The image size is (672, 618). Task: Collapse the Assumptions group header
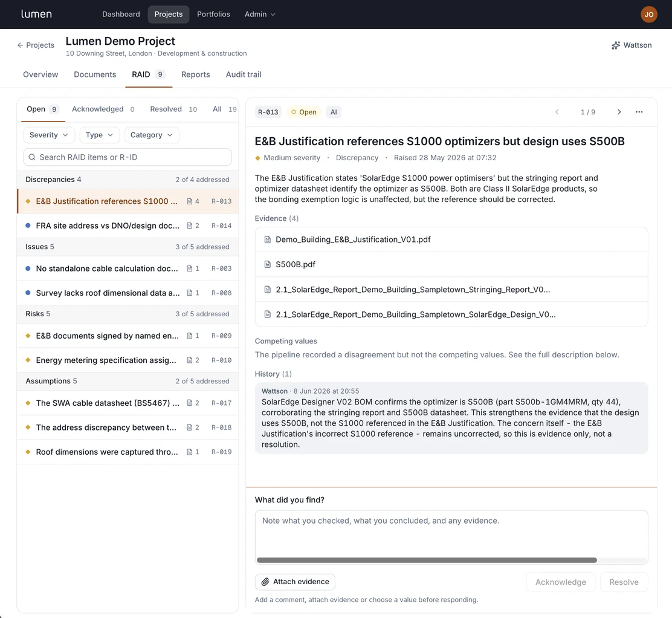128,381
